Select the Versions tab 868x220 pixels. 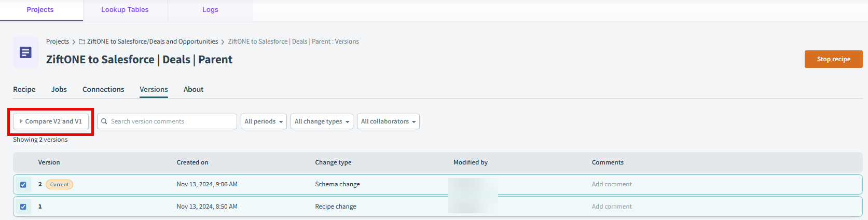click(154, 89)
